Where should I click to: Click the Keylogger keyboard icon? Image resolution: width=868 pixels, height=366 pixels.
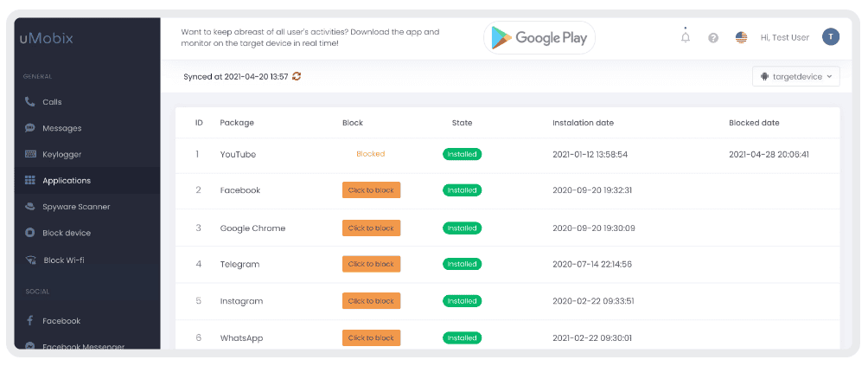(x=30, y=154)
